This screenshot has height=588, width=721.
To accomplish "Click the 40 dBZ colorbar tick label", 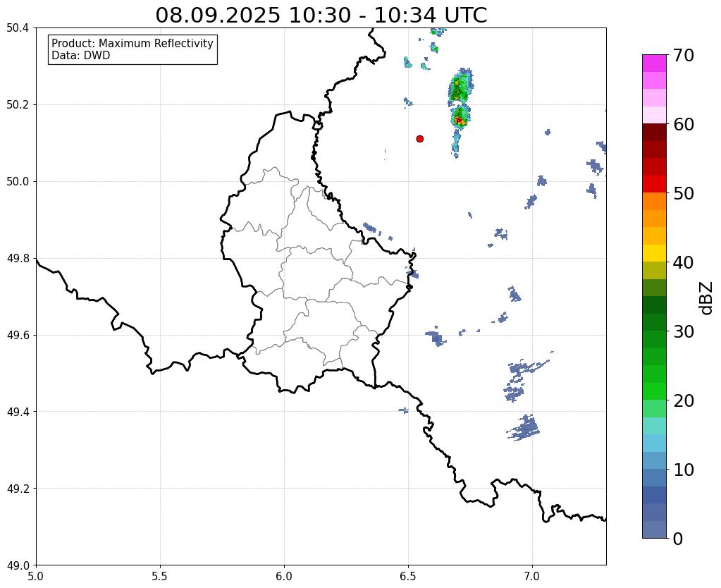I will click(684, 262).
